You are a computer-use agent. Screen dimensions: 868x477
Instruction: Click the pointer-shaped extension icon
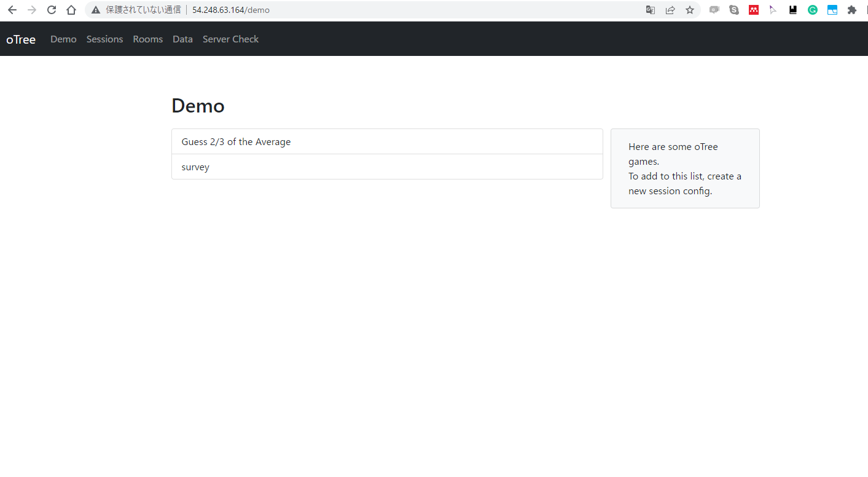773,10
